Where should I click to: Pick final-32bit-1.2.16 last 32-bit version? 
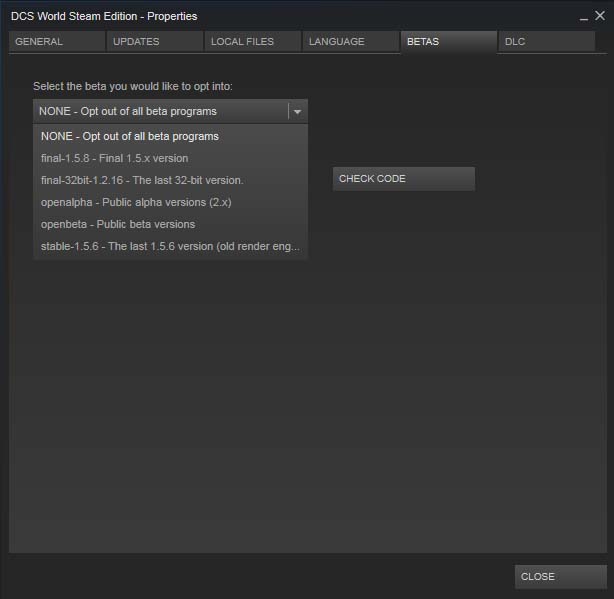click(170, 180)
